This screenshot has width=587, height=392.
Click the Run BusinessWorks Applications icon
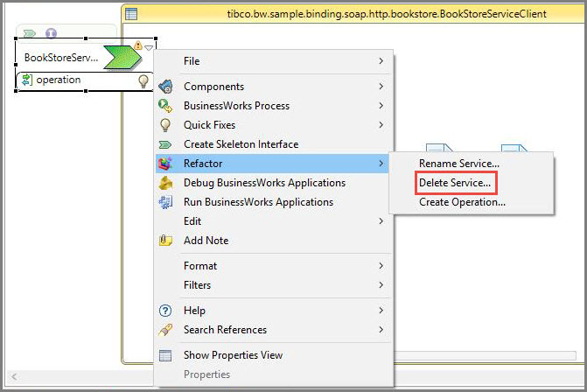click(x=165, y=202)
